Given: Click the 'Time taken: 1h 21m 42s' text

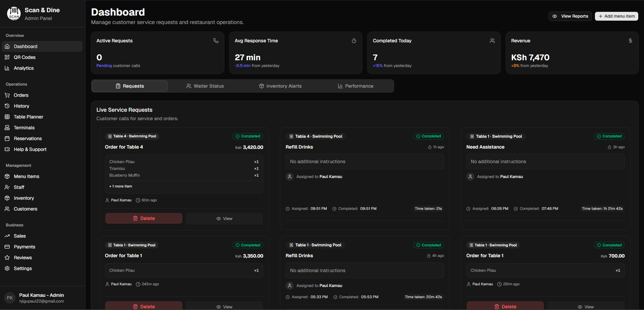Looking at the screenshot, I should click(602, 208).
